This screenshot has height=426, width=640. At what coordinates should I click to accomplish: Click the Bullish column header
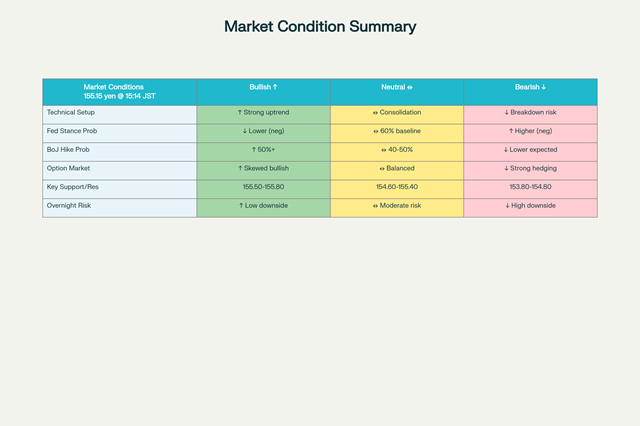coord(263,88)
